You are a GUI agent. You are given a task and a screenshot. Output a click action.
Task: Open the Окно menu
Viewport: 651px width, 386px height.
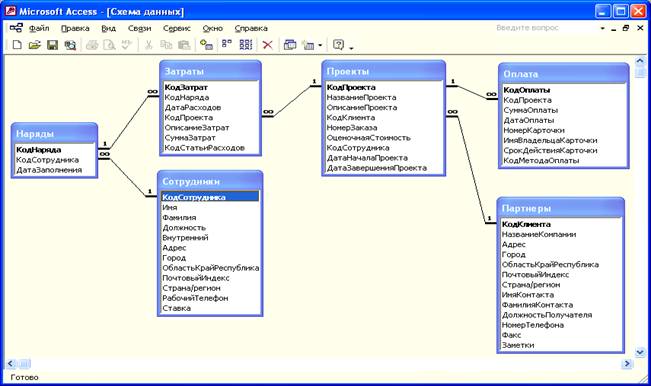click(x=213, y=28)
